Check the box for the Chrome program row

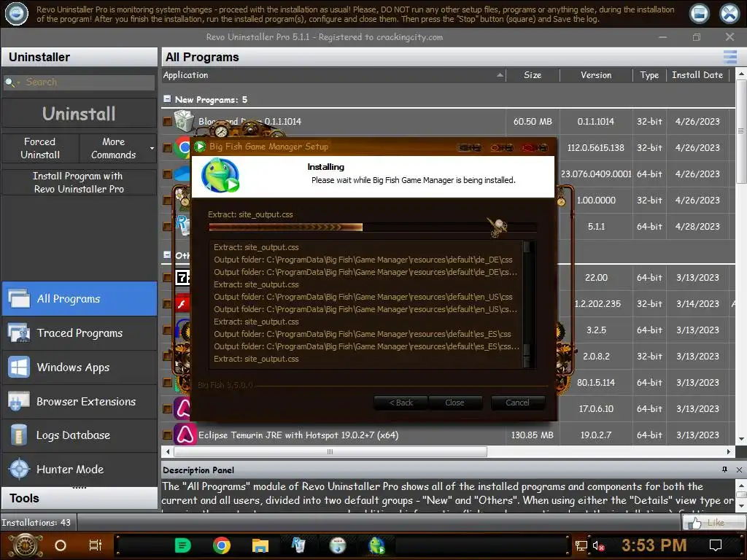(x=167, y=147)
